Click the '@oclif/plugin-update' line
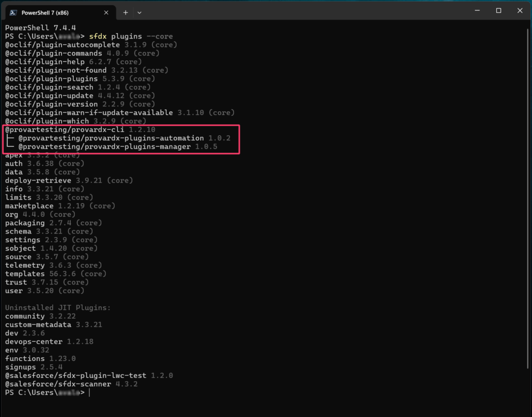The image size is (532, 417). pos(80,96)
